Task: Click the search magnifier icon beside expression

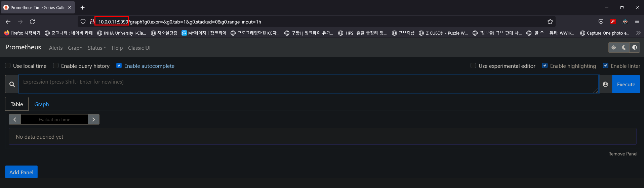Action: [x=12, y=84]
